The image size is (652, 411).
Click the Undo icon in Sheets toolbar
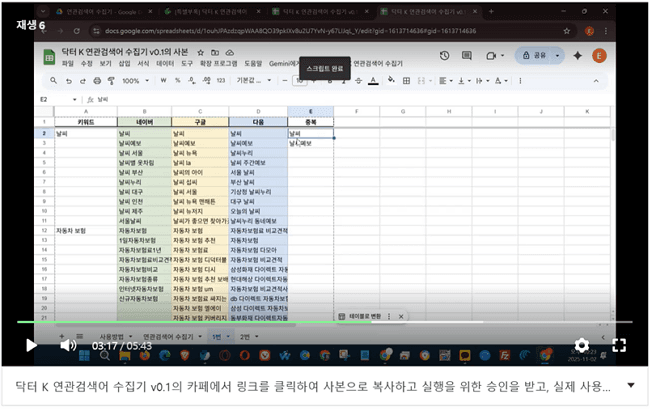(x=68, y=81)
